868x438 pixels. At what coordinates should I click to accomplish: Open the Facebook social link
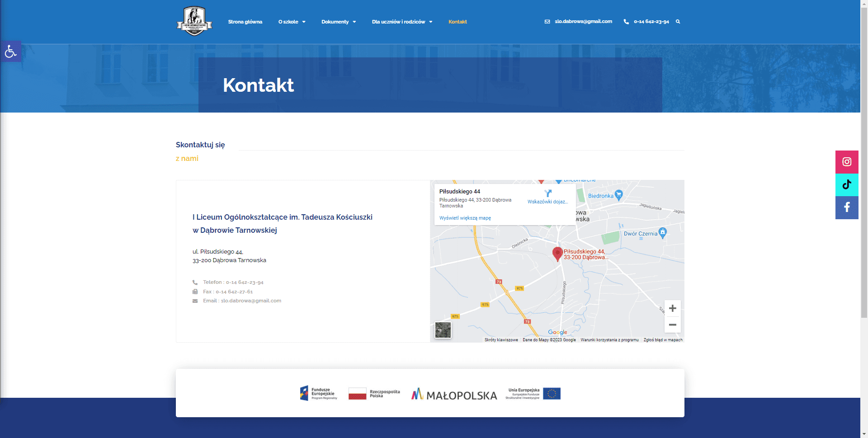click(x=846, y=207)
